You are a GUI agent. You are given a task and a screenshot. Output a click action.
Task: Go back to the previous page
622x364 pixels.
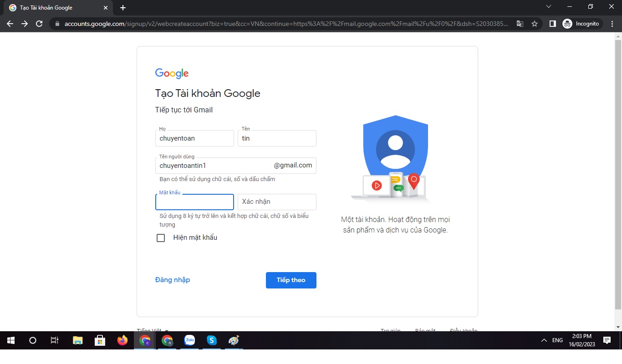pyautogui.click(x=10, y=24)
